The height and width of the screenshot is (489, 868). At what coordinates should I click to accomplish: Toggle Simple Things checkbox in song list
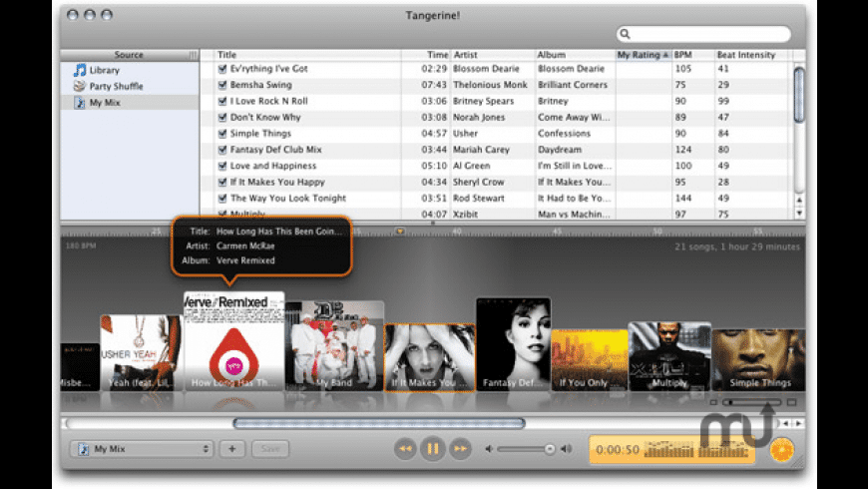(221, 134)
